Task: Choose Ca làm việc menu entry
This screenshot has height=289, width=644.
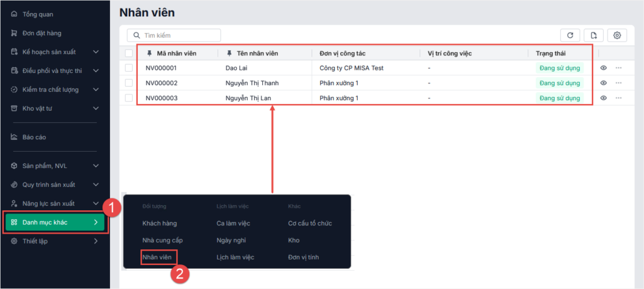Action: click(233, 224)
